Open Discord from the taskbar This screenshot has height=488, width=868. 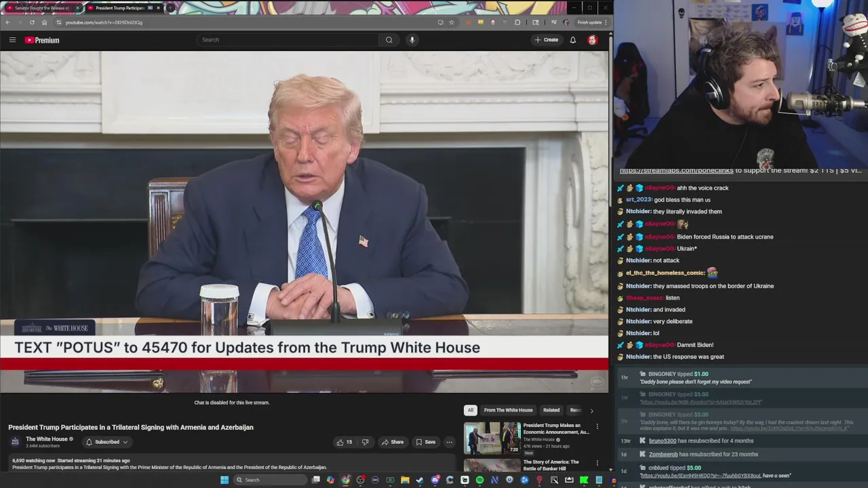(x=435, y=480)
